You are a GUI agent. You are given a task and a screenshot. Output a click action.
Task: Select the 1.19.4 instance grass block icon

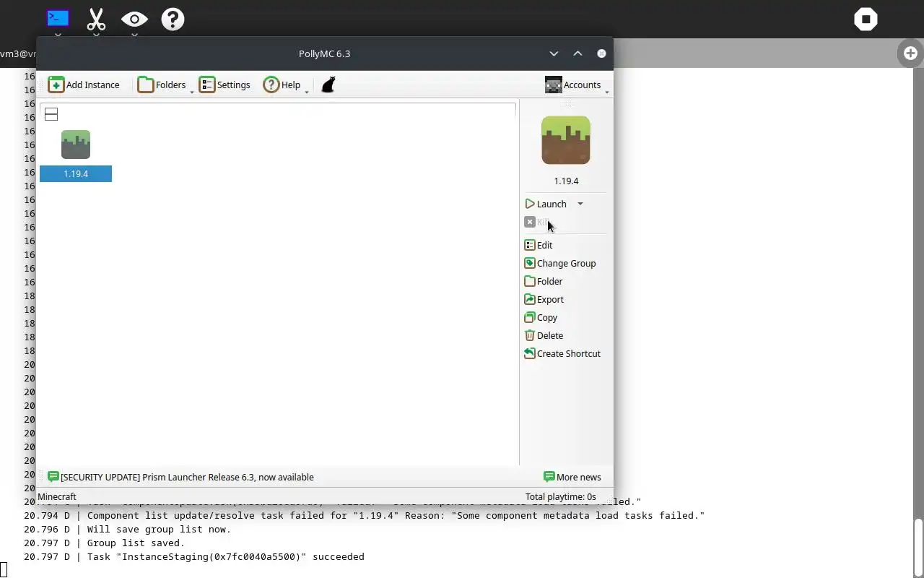coord(76,144)
